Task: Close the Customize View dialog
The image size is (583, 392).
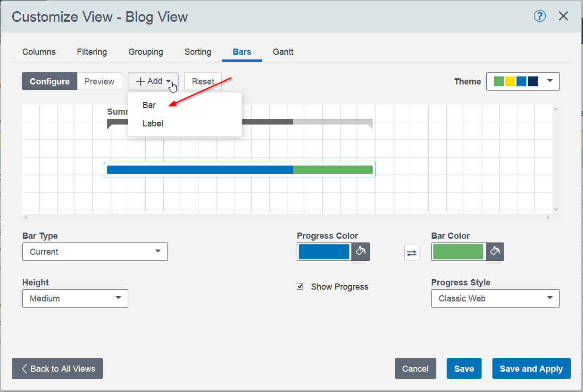Action: tap(563, 17)
